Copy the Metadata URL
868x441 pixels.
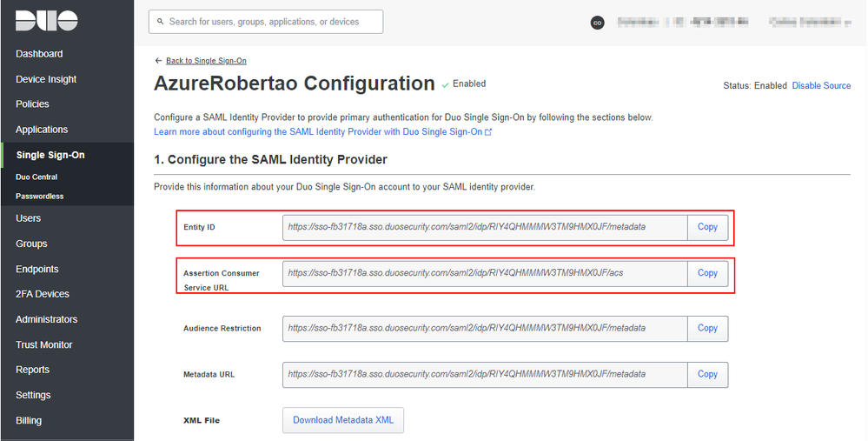(707, 375)
